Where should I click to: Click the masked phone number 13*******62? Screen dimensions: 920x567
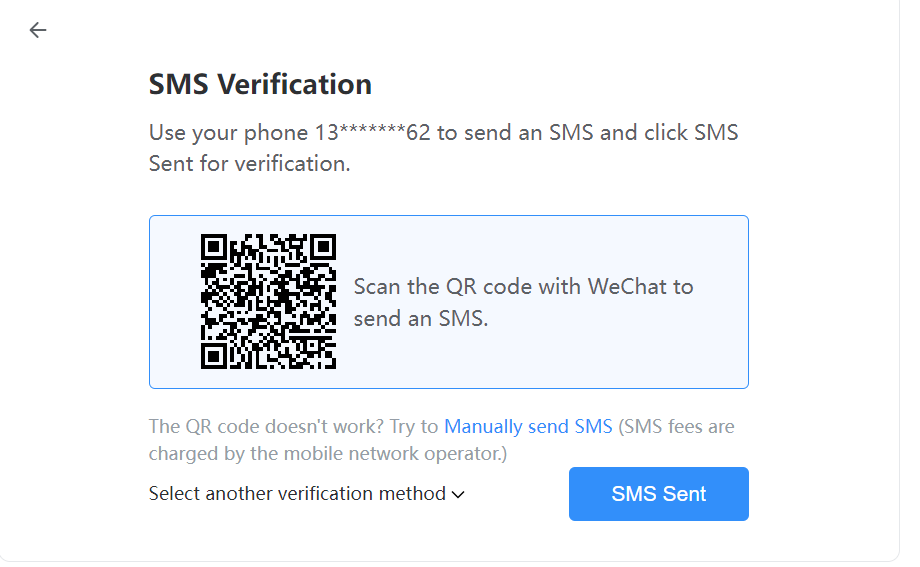click(373, 133)
